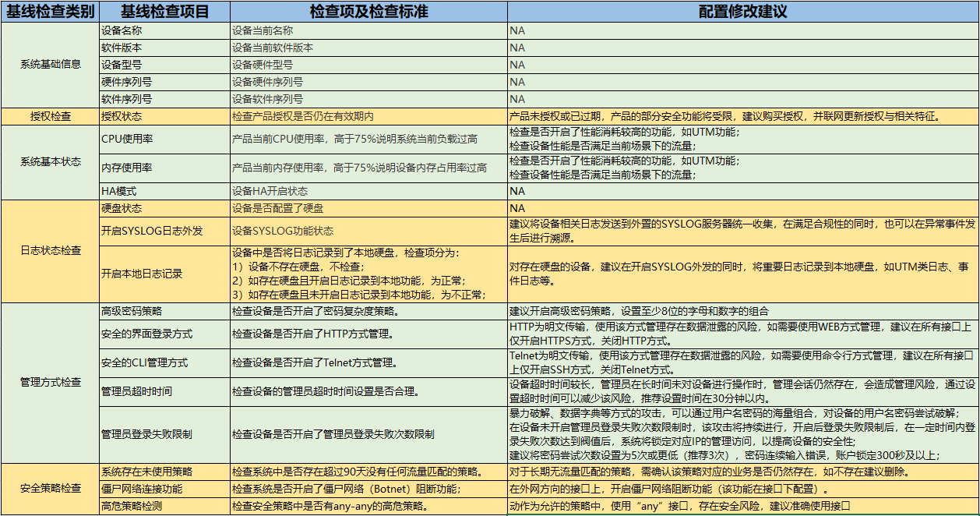Image resolution: width=980 pixels, height=516 pixels.
Task: Select the NA cell in the 设备名称 row
Action: tap(742, 30)
